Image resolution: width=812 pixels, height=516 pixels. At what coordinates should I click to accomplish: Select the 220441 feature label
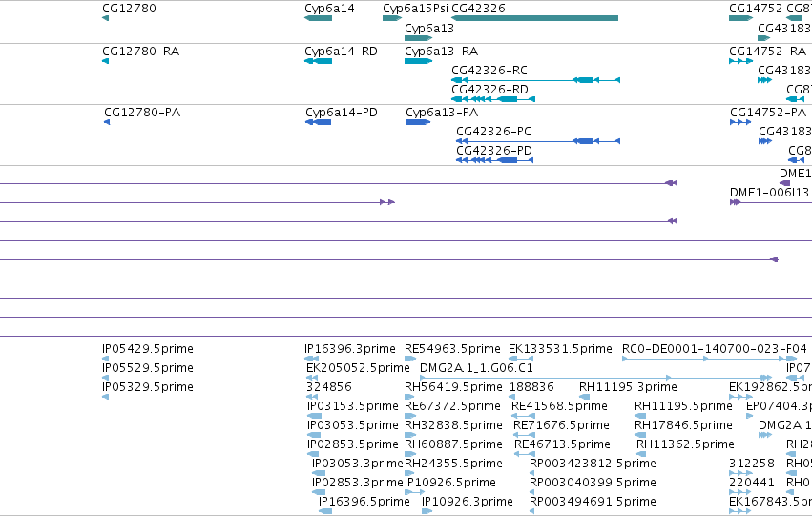tap(752, 483)
